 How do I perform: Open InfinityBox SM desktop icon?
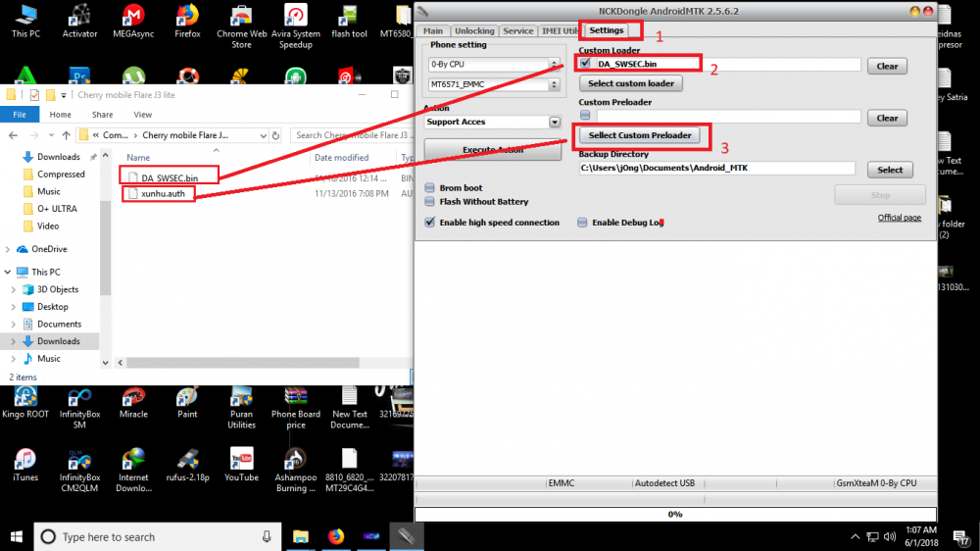79,408
